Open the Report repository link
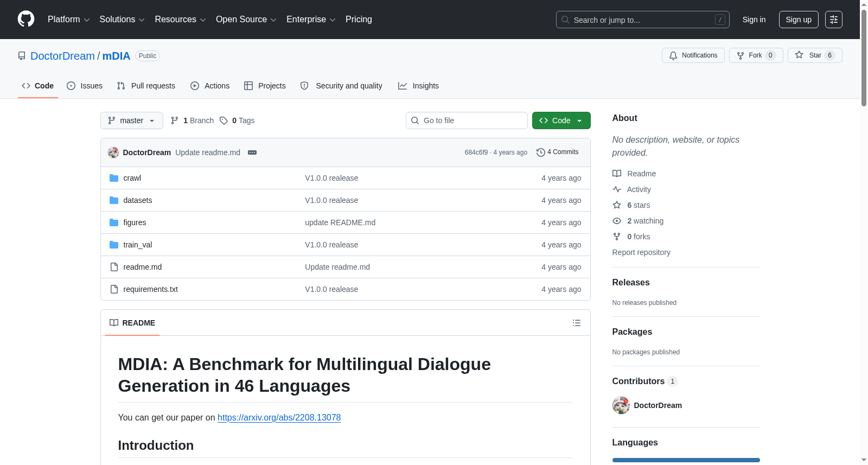 (641, 252)
